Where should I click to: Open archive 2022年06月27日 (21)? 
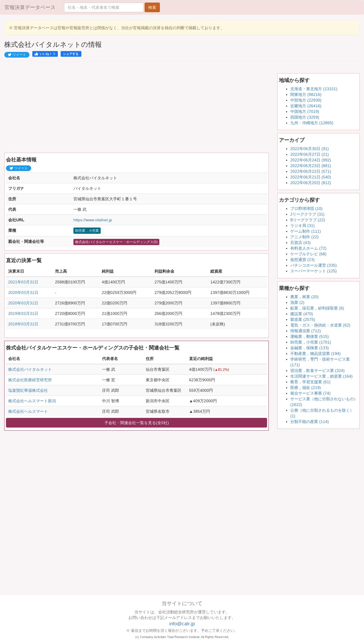(x=309, y=154)
